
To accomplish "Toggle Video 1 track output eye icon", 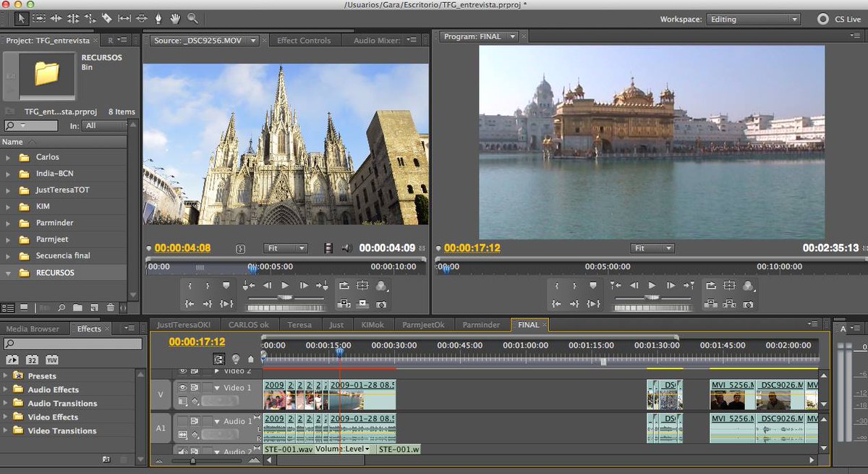I will 183,386.
